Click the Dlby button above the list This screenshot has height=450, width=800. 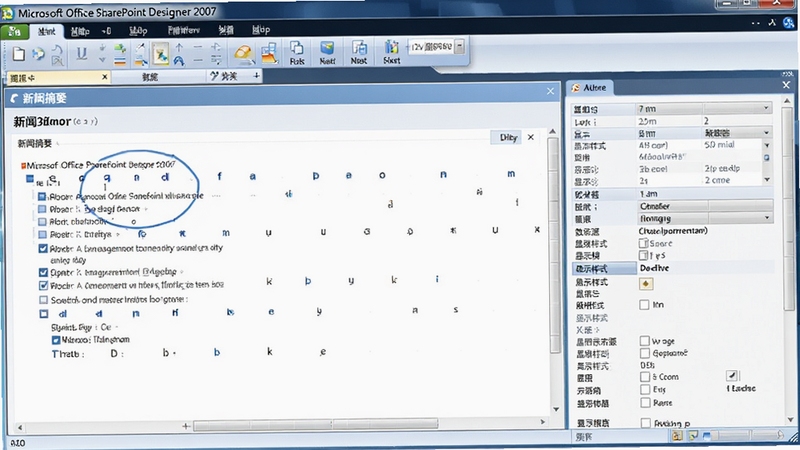tap(508, 137)
